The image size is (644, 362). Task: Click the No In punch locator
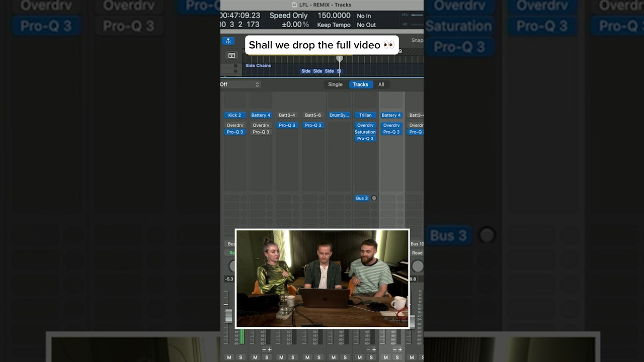pos(364,16)
